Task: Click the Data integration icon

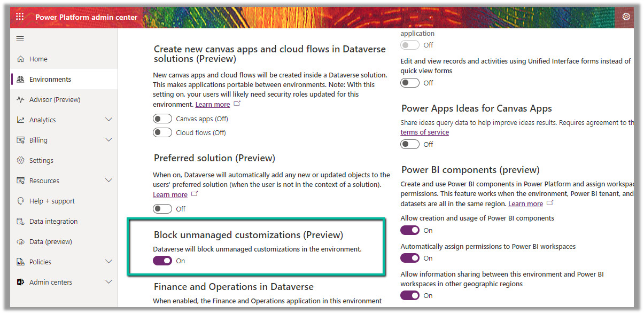Action: click(21, 222)
